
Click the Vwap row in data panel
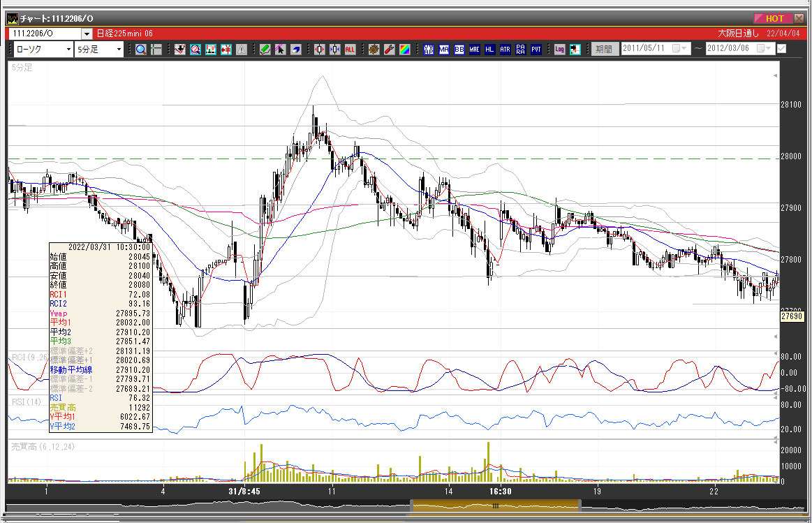point(100,314)
